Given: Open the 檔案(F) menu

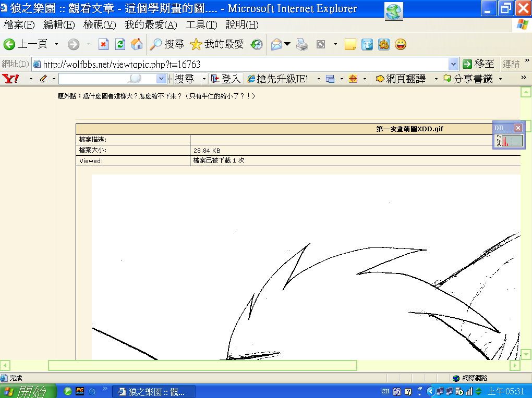Looking at the screenshot, I should click(x=19, y=25).
